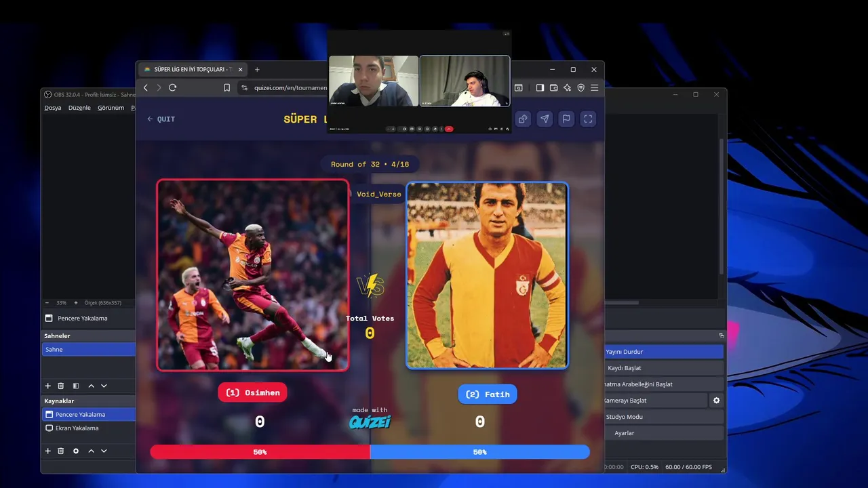The height and width of the screenshot is (488, 868).
Task: Click the Quizei share paper-plane icon
Action: point(545,119)
